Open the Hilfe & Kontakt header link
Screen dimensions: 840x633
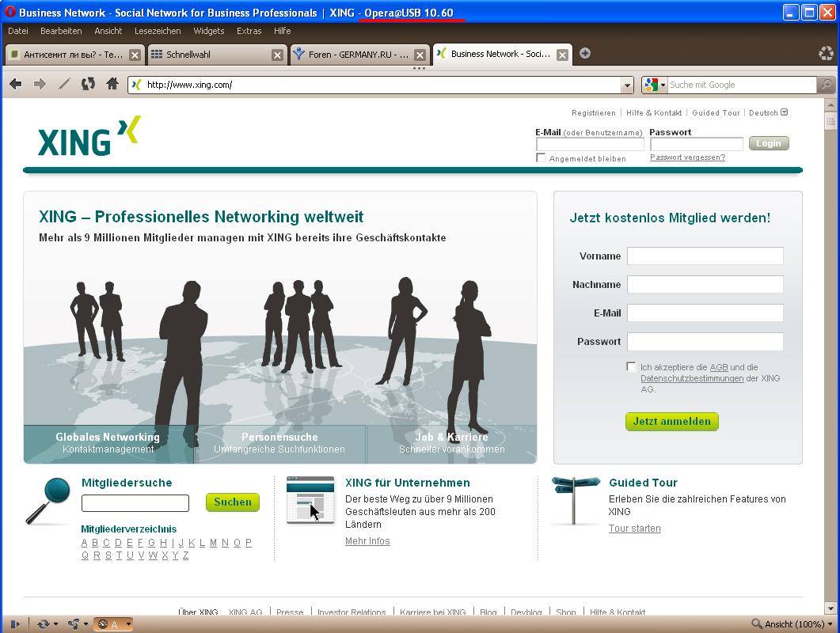pos(654,112)
